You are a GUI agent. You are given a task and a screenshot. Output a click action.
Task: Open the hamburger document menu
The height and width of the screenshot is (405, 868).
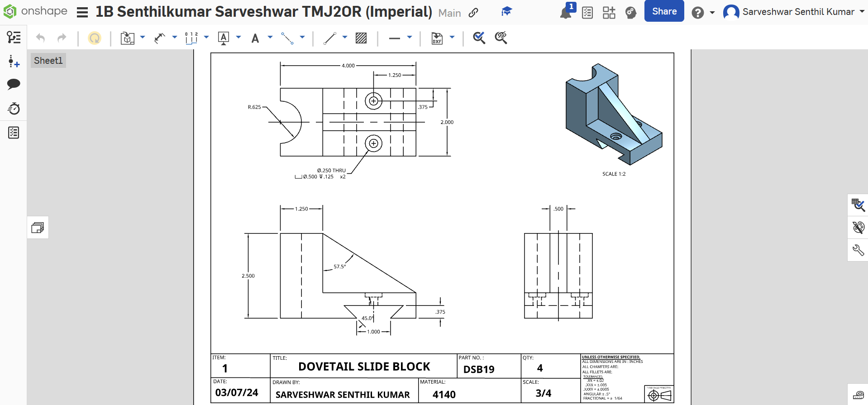click(x=82, y=12)
